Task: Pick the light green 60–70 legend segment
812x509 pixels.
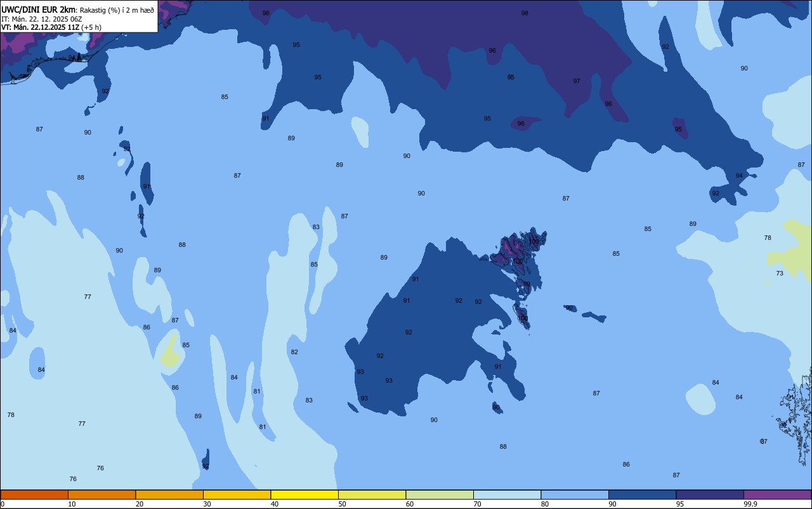Action: [x=440, y=494]
